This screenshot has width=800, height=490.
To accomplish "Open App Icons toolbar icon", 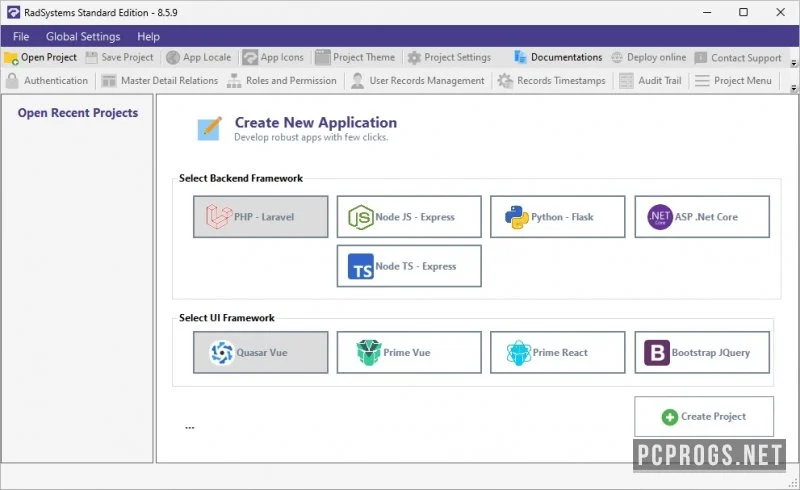I will [x=250, y=58].
